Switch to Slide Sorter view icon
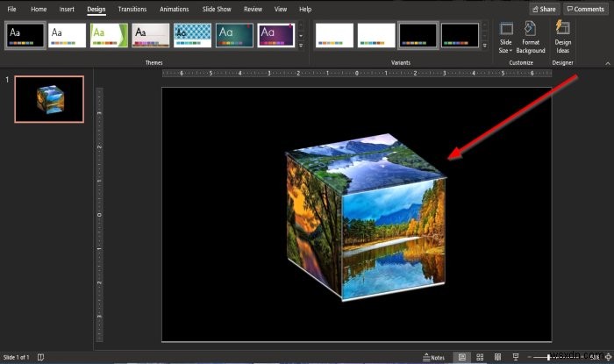This screenshot has width=614, height=364. point(480,357)
